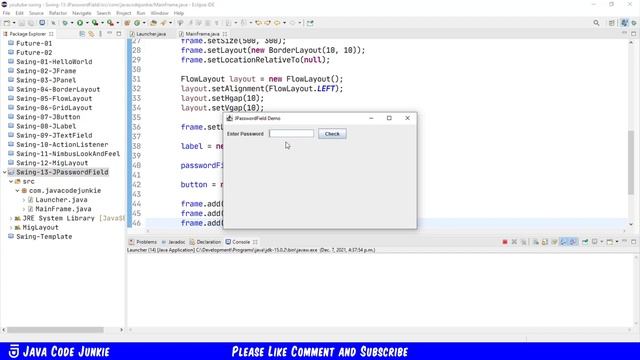Click Collapse All in Package Explorer
640x360 pixels.
[x=82, y=34]
